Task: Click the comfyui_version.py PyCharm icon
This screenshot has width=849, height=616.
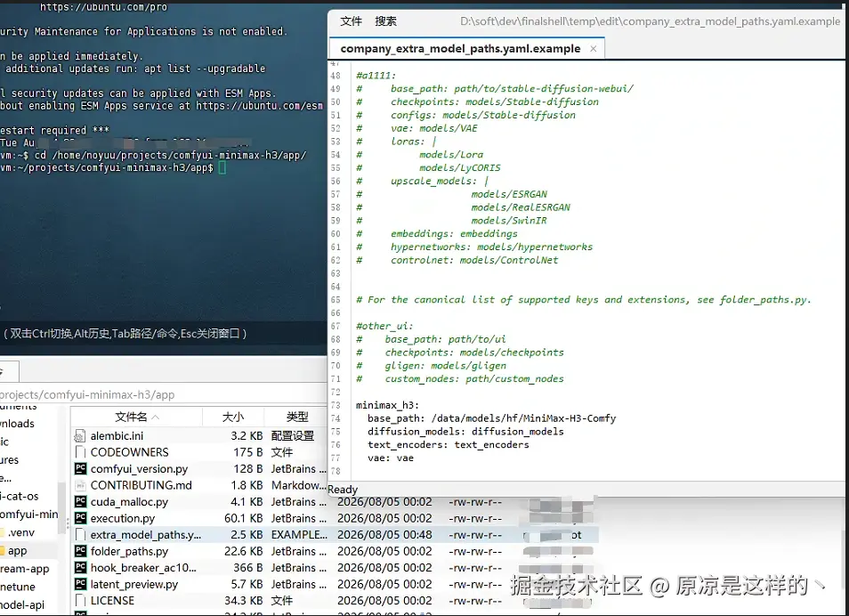Action: coord(80,468)
